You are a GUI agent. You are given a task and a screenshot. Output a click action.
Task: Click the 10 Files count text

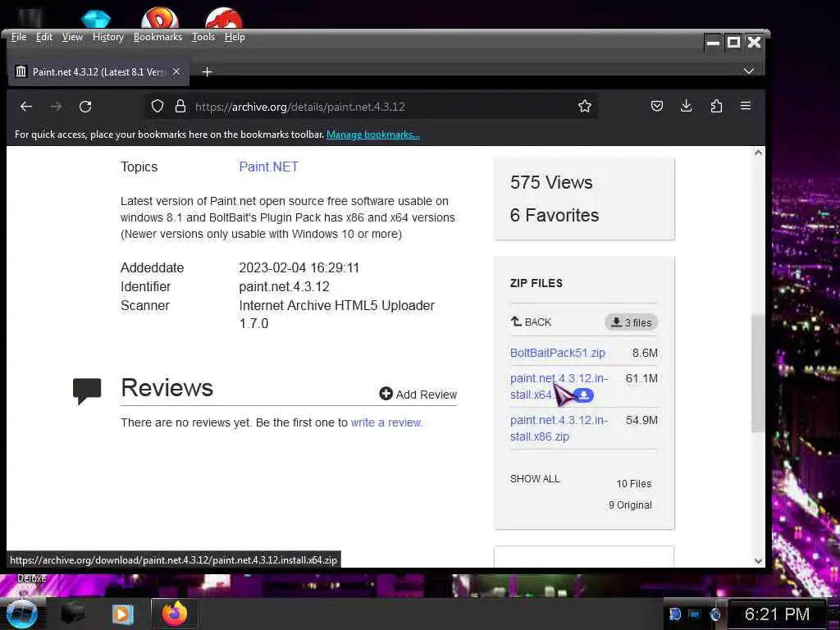(x=634, y=484)
